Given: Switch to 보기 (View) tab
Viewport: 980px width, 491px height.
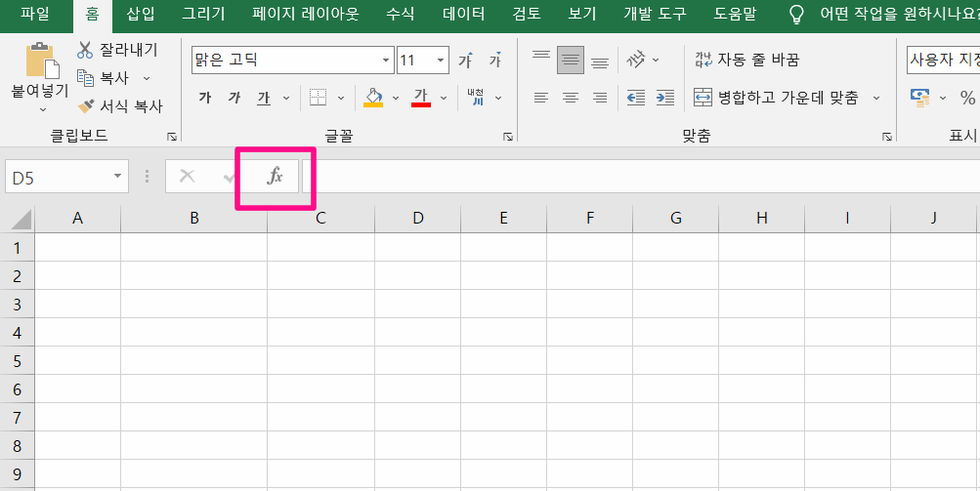Looking at the screenshot, I should (582, 15).
